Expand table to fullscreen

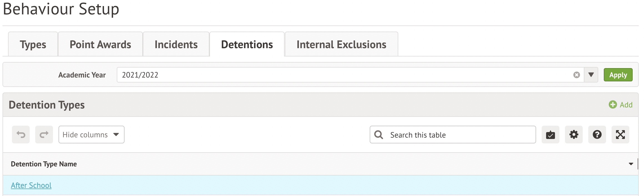[620, 135]
